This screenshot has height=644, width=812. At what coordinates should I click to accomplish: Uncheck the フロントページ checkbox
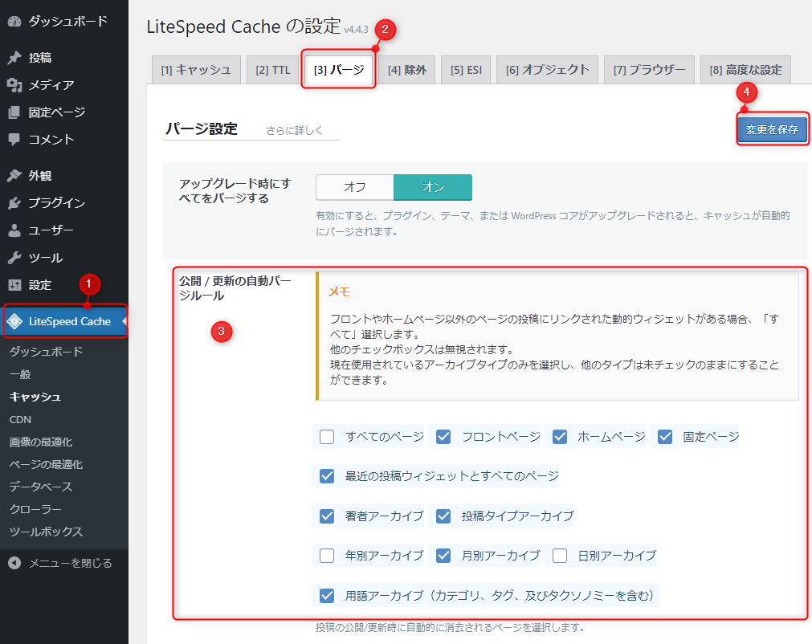(443, 437)
